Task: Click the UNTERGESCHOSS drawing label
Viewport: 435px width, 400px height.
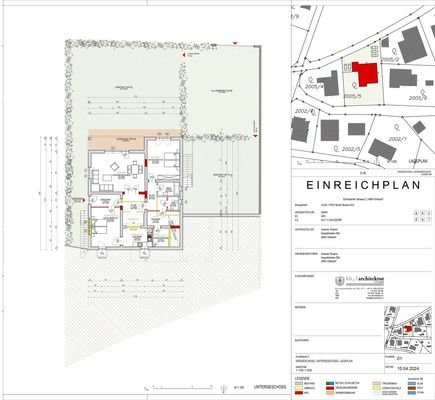Action: click(x=270, y=387)
